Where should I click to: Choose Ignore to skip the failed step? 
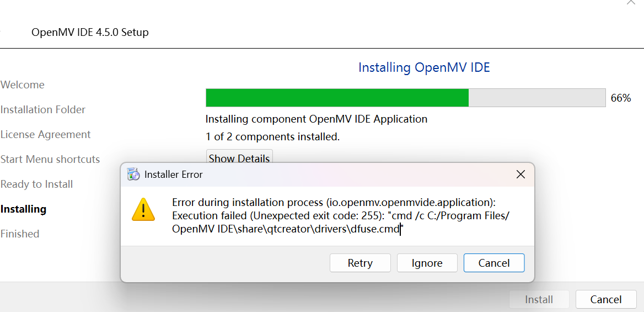coord(427,263)
